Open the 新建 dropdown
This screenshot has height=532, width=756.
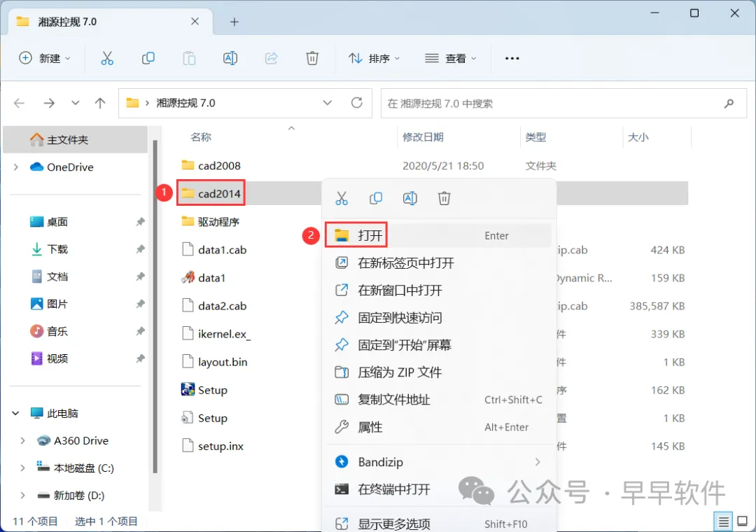point(45,58)
